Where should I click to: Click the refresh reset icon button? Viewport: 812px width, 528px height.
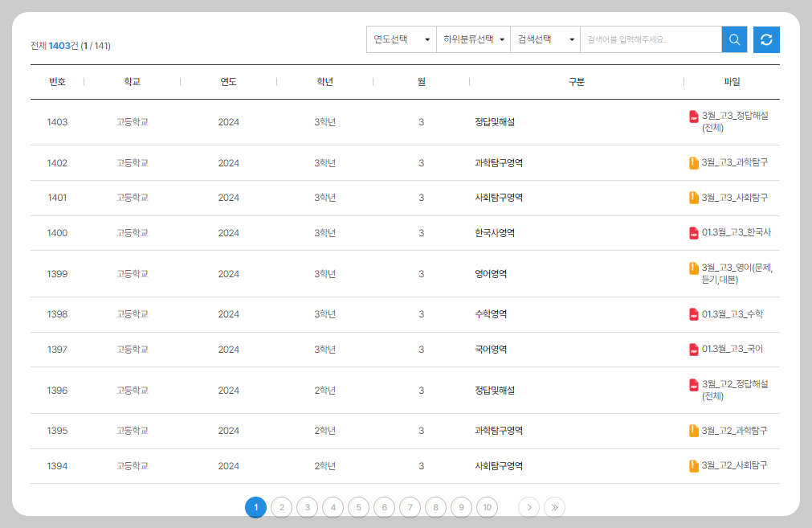[766, 39]
